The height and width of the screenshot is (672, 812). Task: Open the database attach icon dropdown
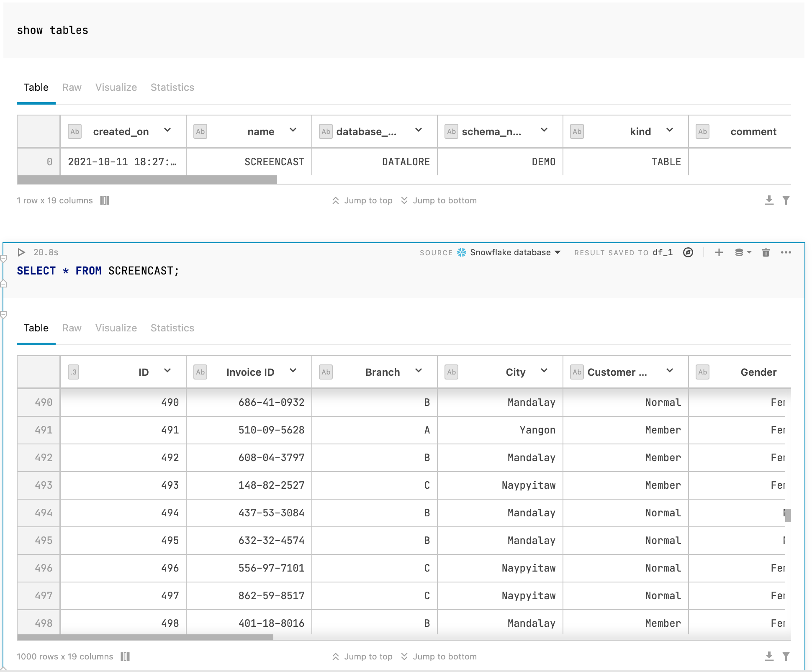(743, 252)
